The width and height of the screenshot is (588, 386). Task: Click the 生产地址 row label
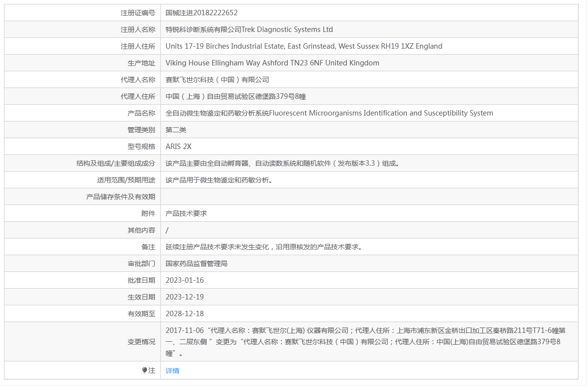[141, 63]
